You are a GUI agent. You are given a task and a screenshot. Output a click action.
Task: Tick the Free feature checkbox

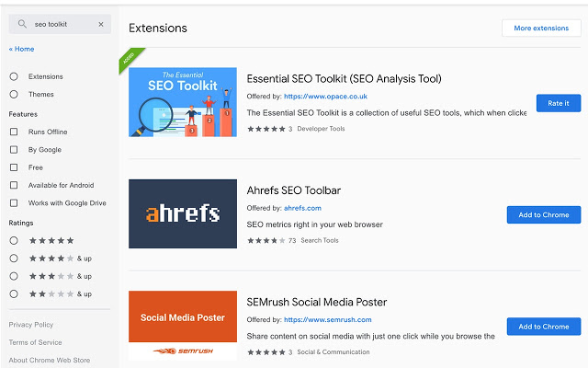(14, 167)
